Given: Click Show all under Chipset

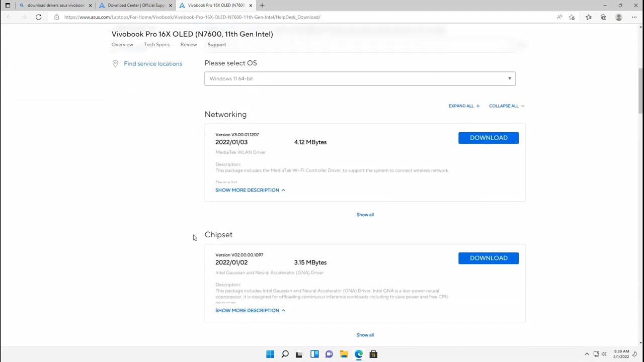Looking at the screenshot, I should 365,335.
